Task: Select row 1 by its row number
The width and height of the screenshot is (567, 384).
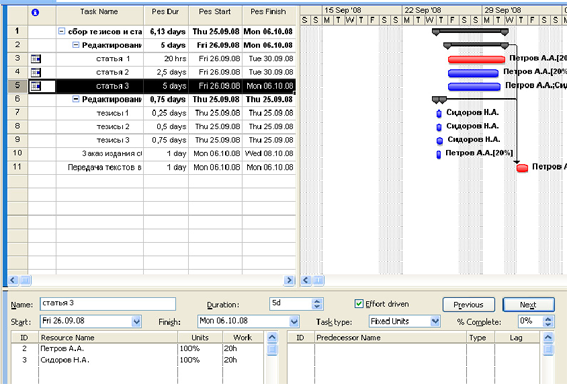Action: [x=17, y=31]
